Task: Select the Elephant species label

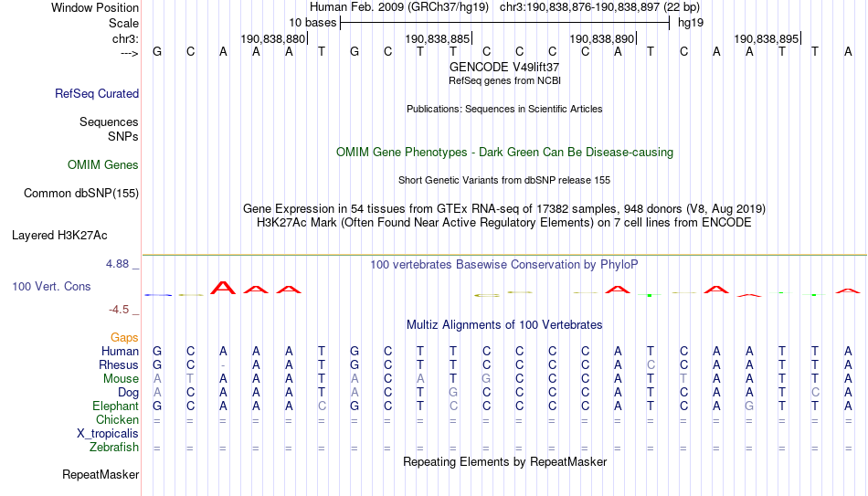Action: click(116, 406)
